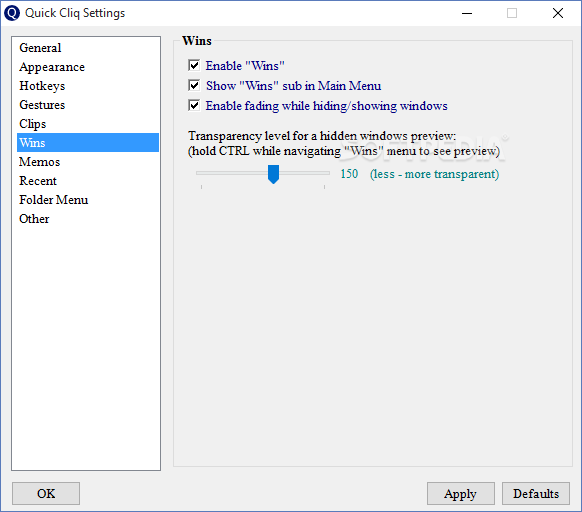582x512 pixels.
Task: Click the "(less - more transparent)" hint text
Action: [x=435, y=174]
